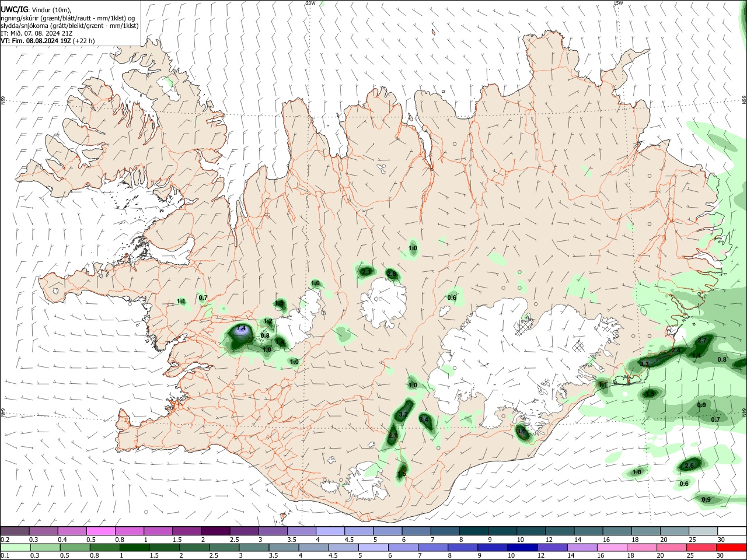Screen dimensions: 747x560
Task: Select the light grey 25 snow legend swatch
Action: tap(703, 531)
